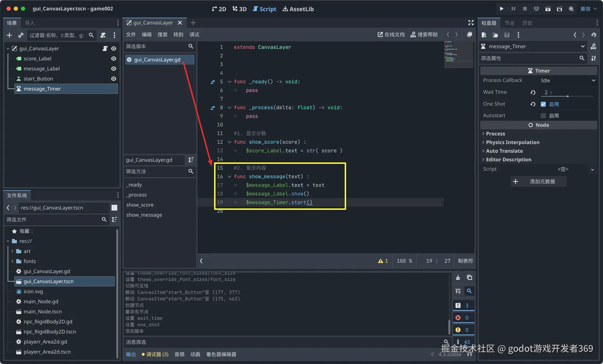The height and width of the screenshot is (364, 603).
Task: Click script warnings count indicator
Action: point(383,261)
